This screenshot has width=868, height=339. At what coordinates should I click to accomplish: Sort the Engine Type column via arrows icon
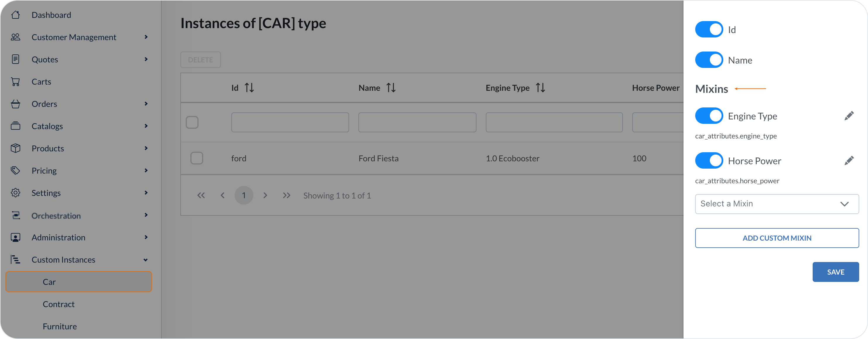(x=540, y=88)
